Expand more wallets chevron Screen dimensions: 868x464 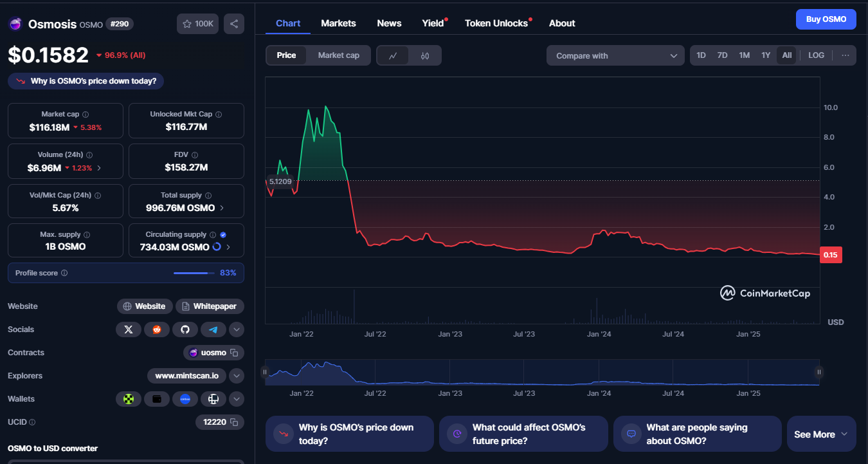click(x=237, y=399)
